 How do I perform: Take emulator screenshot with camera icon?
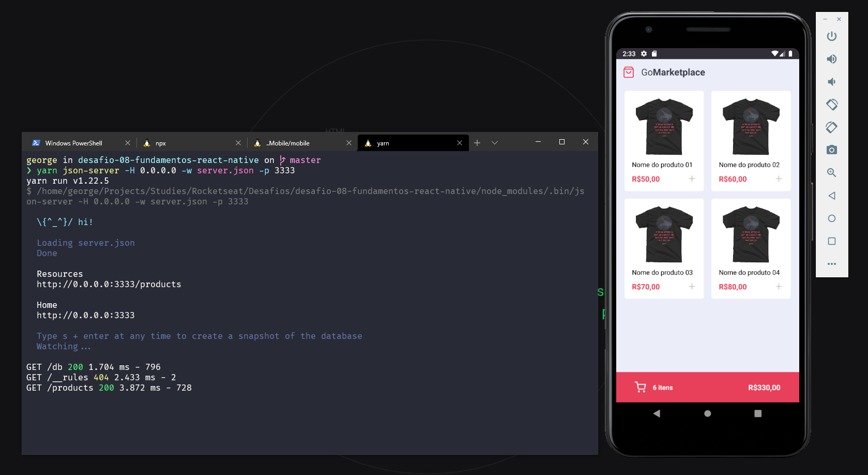(831, 150)
